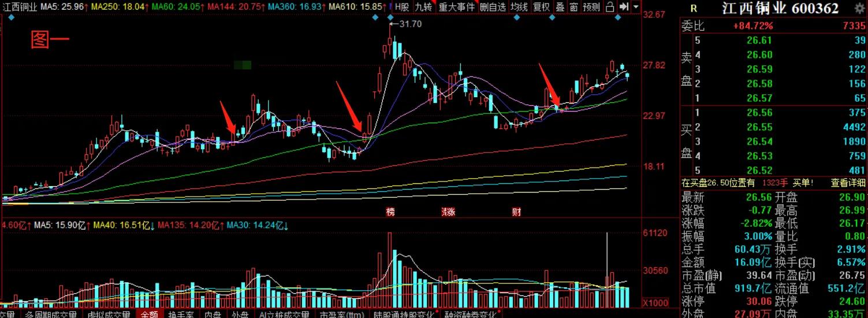Click the R badge beside stock name
Viewport: 868px width, 318px height.
tap(694, 9)
